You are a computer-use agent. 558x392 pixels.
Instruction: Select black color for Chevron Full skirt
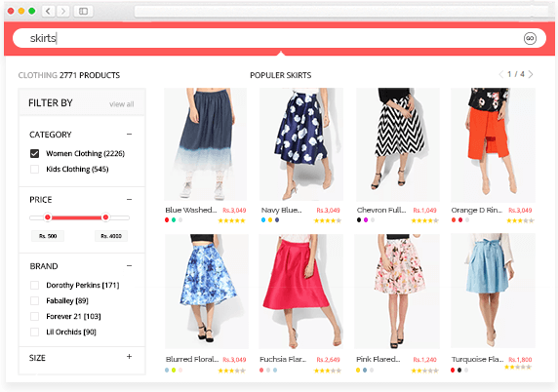(x=359, y=219)
